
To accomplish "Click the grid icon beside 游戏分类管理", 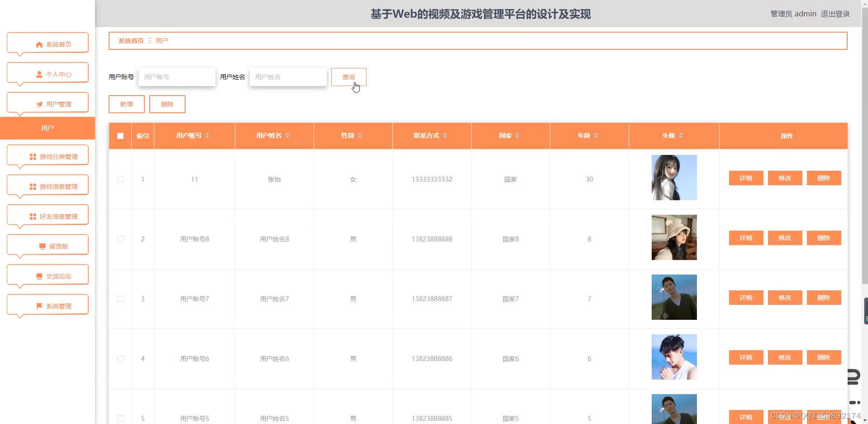I will pos(33,157).
